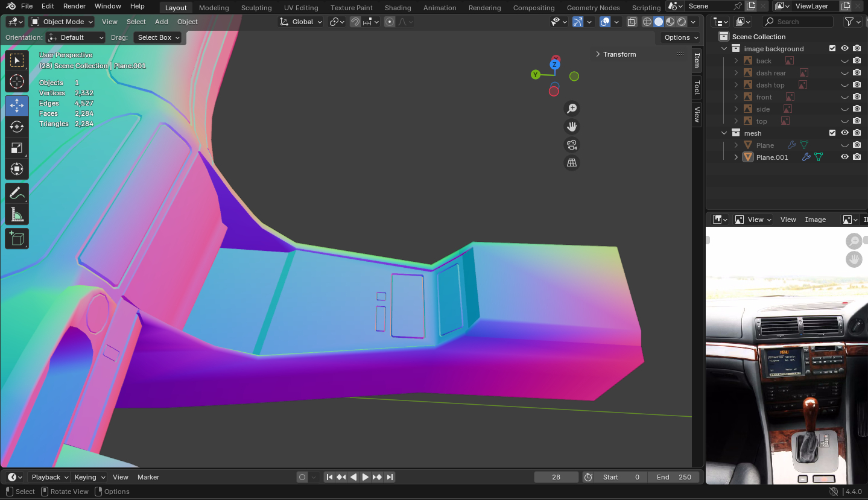Switch to the Modeling workspace tab
Screen dimensions: 868x500
[x=214, y=8]
